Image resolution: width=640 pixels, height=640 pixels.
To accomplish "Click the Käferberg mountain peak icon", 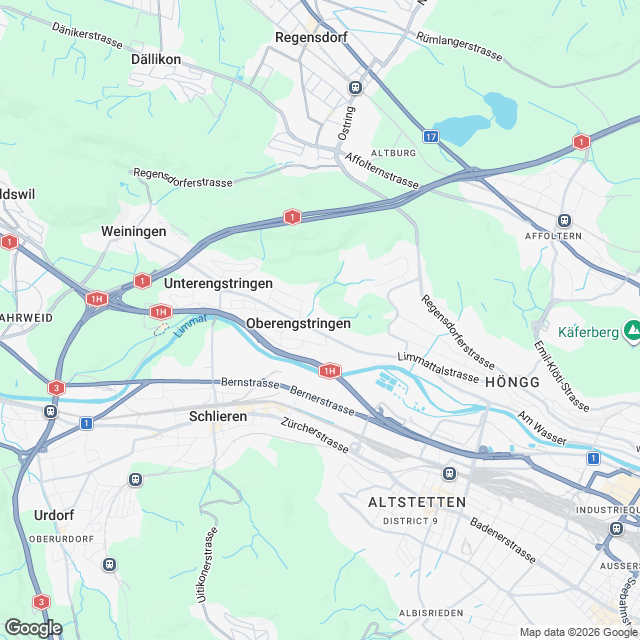I will [x=631, y=331].
